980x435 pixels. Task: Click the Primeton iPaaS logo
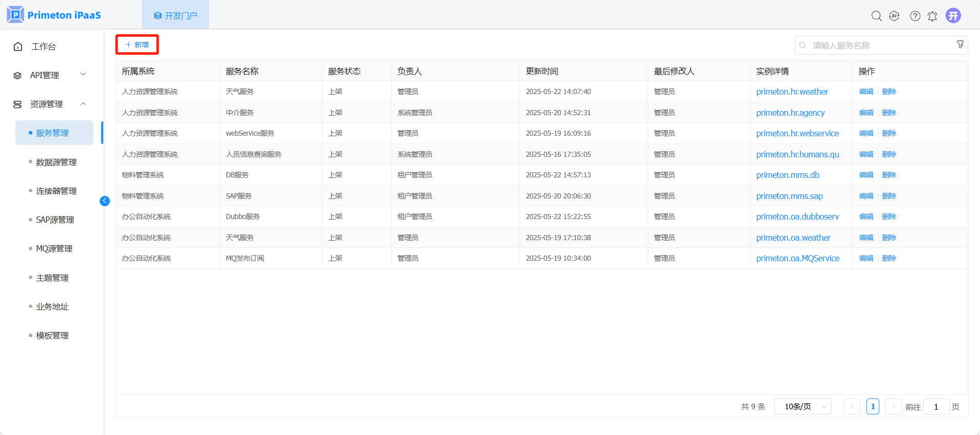[54, 15]
